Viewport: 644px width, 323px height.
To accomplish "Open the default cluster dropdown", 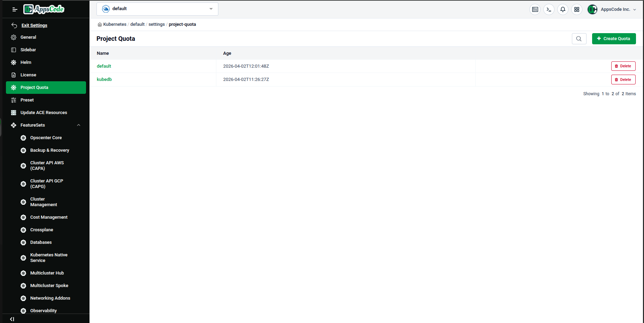I will point(157,9).
